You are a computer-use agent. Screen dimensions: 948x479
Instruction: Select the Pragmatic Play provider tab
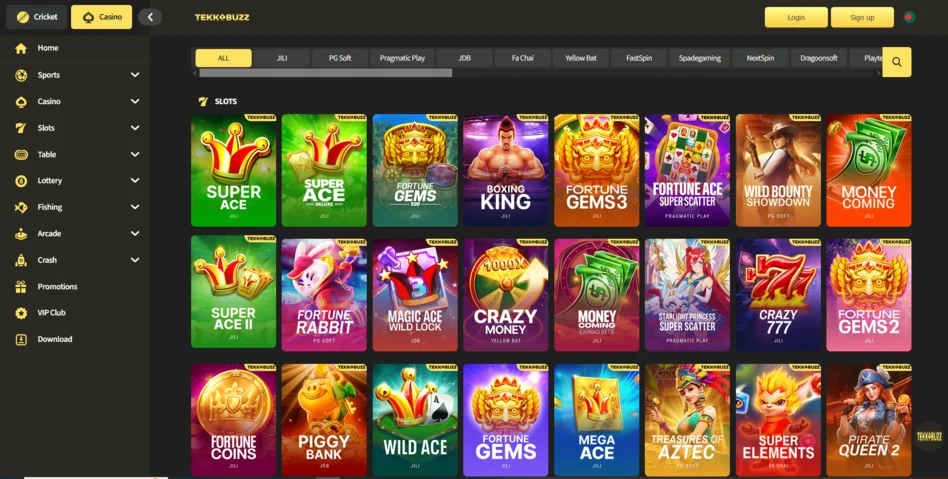[402, 58]
